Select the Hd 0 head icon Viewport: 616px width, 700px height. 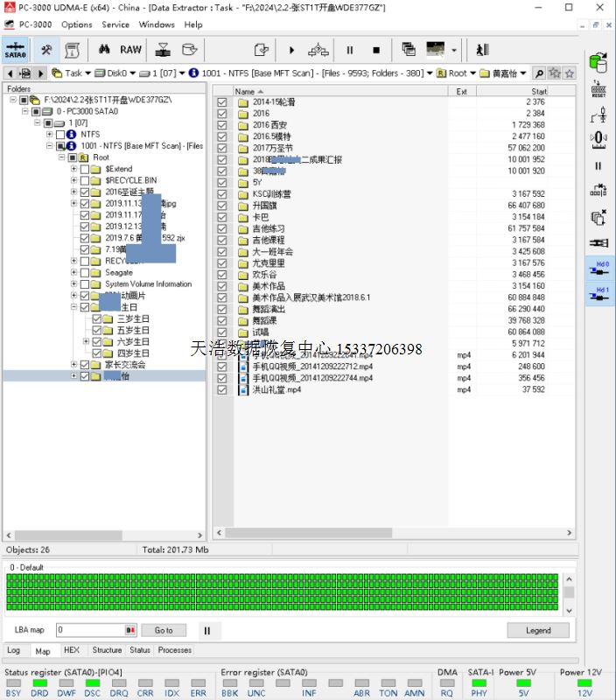pos(600,269)
